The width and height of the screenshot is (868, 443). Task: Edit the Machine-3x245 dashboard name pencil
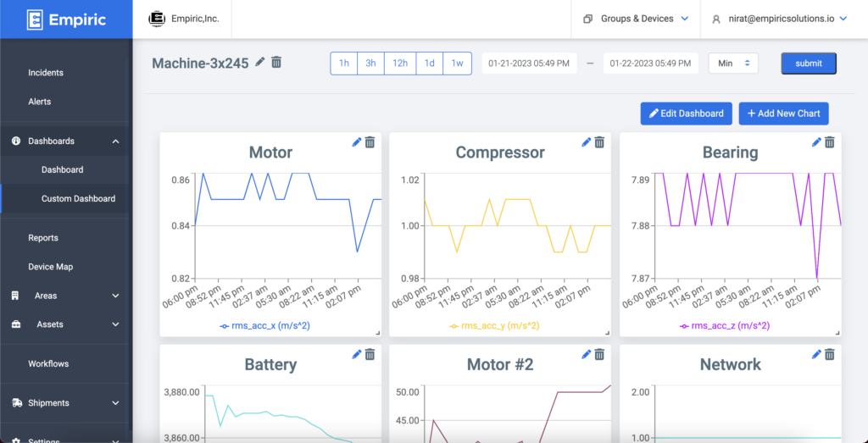click(x=259, y=62)
